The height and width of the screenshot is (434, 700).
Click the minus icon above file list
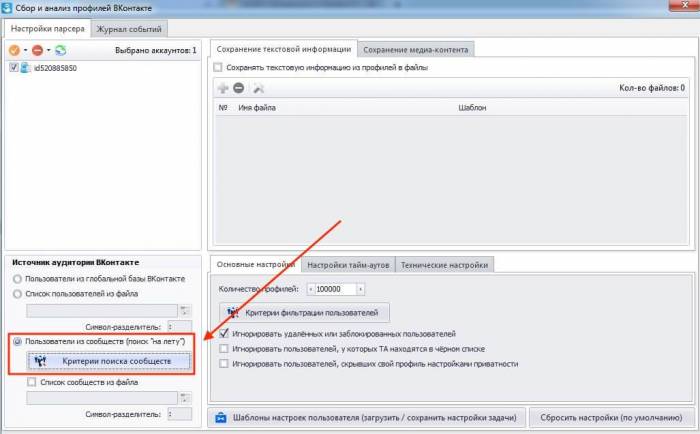pyautogui.click(x=238, y=88)
